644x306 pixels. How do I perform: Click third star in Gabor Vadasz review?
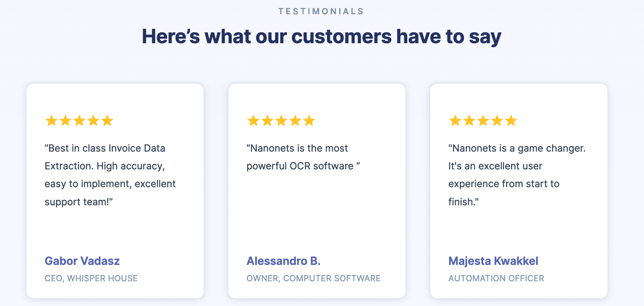point(79,121)
